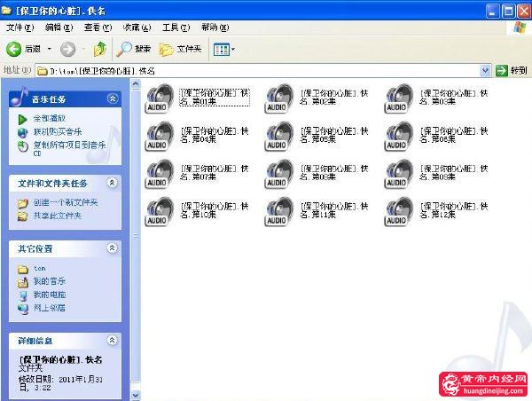
Task: Click the online music shopping globe icon
Action: [22, 132]
